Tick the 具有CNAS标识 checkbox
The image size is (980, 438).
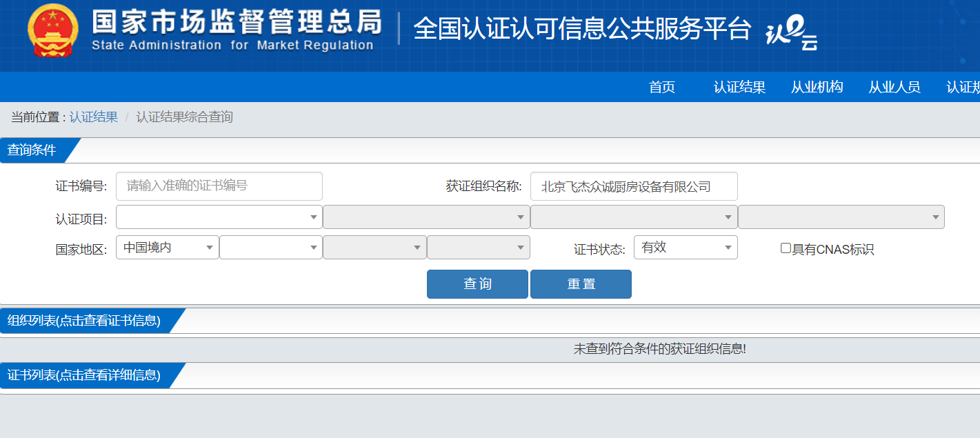[786, 248]
